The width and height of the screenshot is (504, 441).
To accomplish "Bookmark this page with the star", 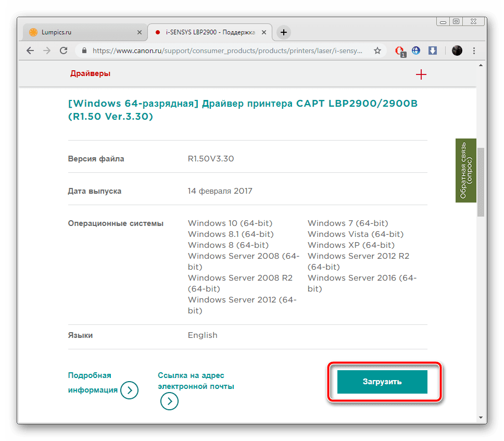I will click(377, 51).
